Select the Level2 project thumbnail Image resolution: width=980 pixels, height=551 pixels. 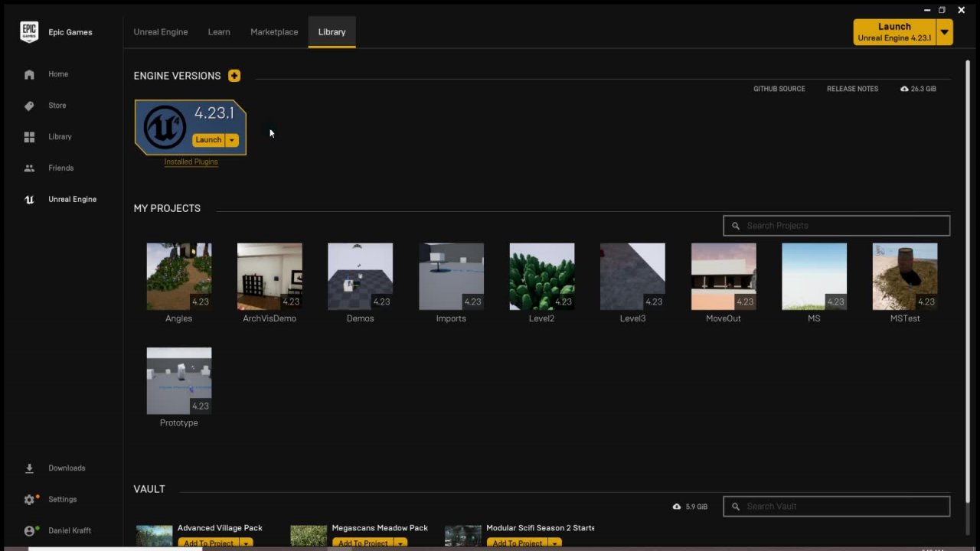tap(542, 276)
